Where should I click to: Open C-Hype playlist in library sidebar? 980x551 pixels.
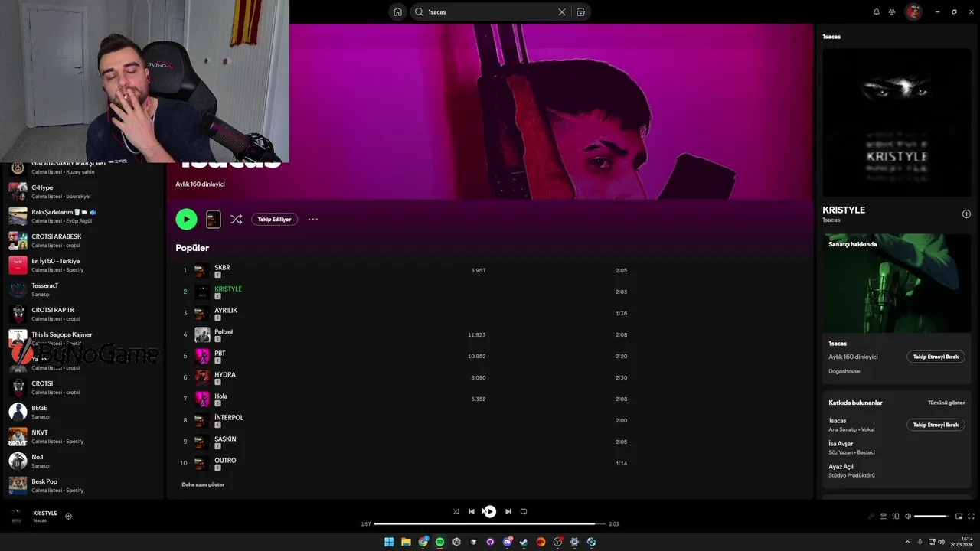(x=83, y=191)
